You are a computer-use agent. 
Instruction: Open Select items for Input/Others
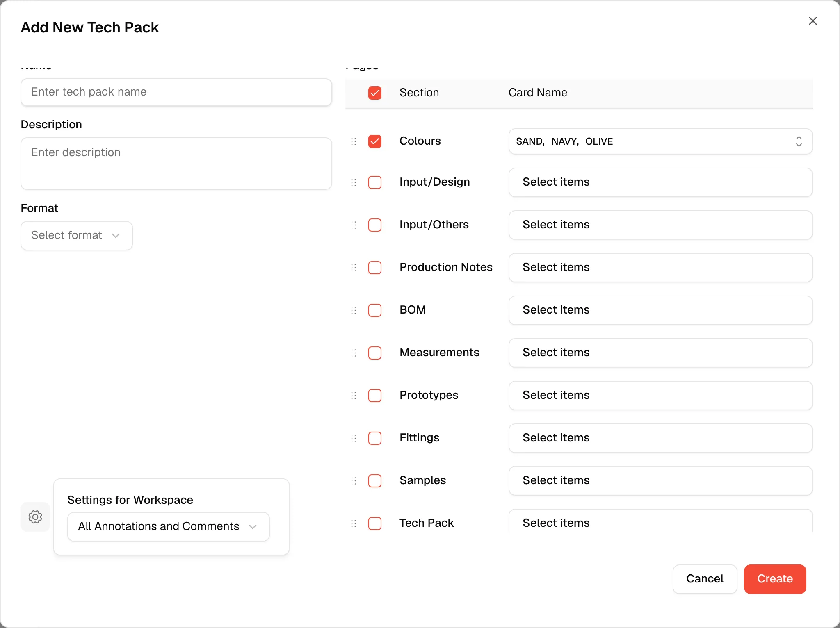[660, 225]
